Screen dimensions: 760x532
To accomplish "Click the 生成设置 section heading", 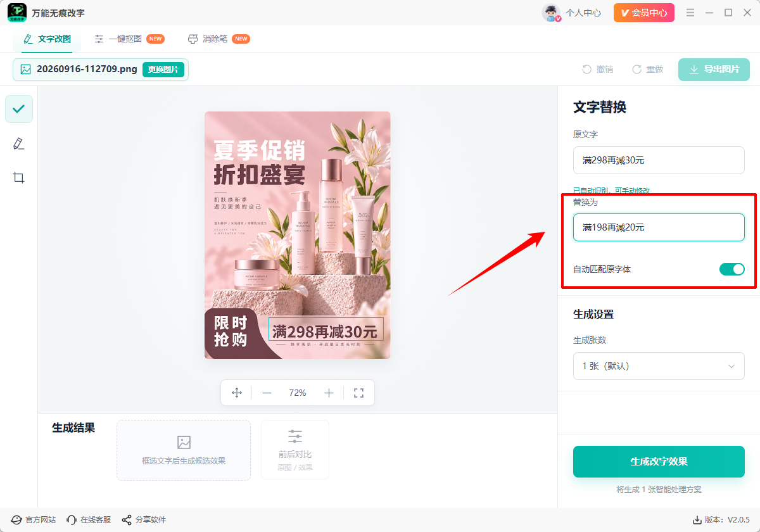I will (593, 314).
